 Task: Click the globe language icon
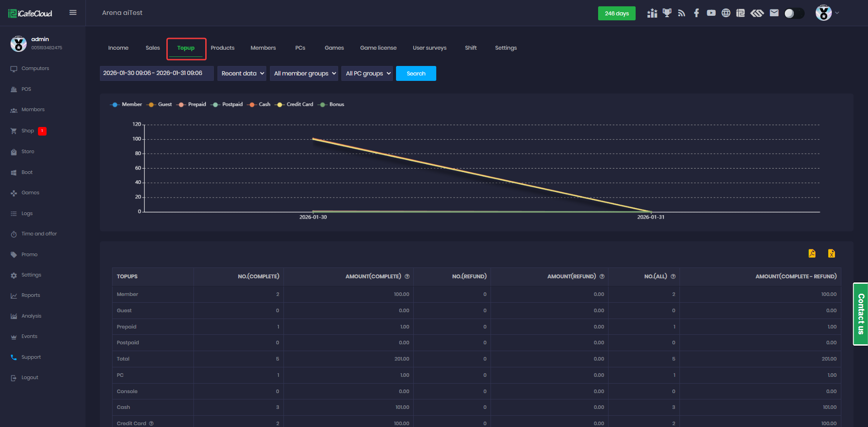tap(726, 13)
